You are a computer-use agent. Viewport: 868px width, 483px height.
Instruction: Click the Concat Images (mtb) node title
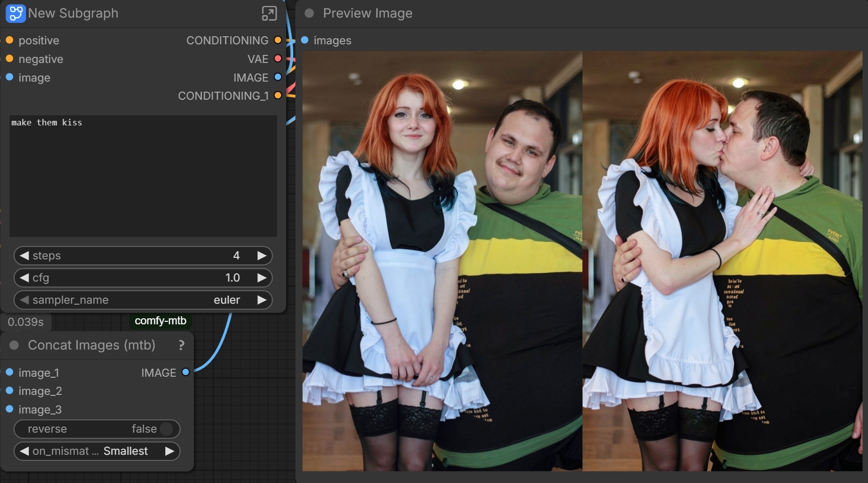coord(92,345)
